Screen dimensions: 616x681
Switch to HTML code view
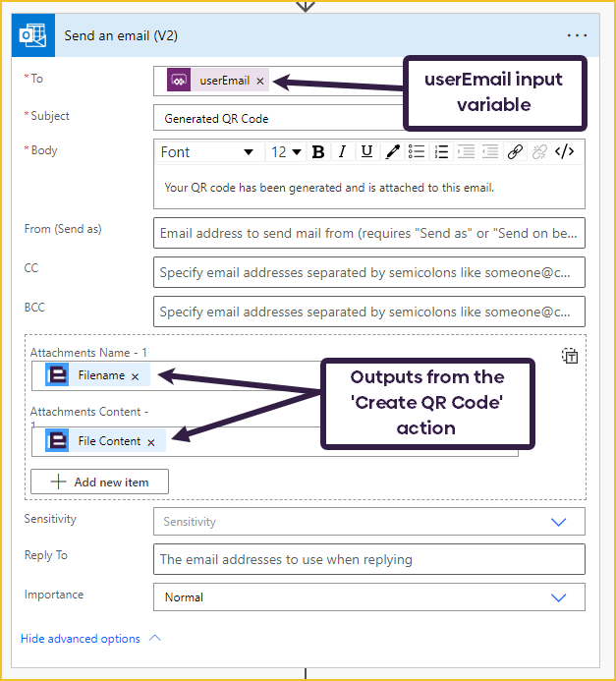point(564,151)
